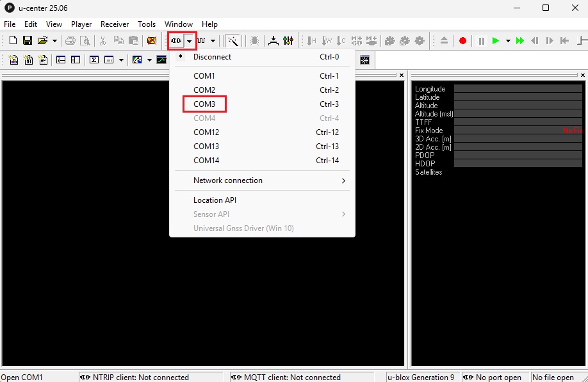Click the Pause player button

482,41
